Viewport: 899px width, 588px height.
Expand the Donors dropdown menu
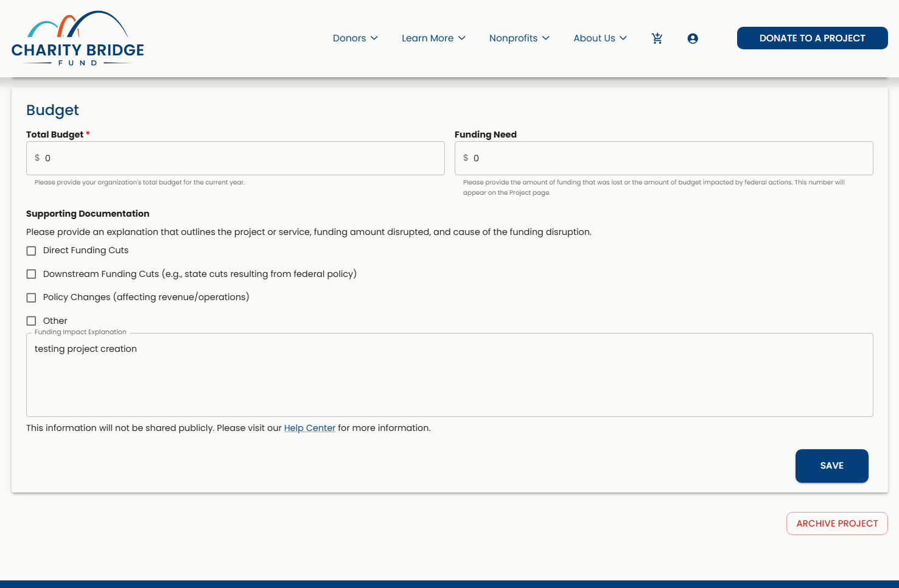355,38
